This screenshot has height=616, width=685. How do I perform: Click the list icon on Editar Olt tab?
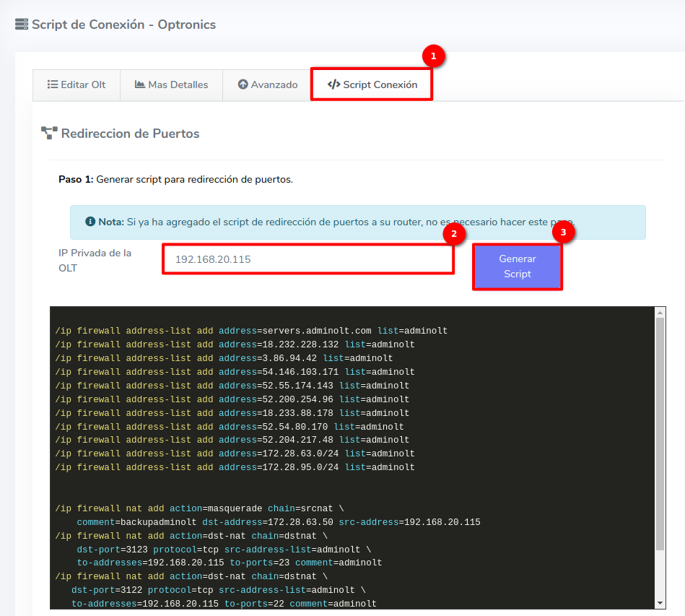(x=53, y=84)
